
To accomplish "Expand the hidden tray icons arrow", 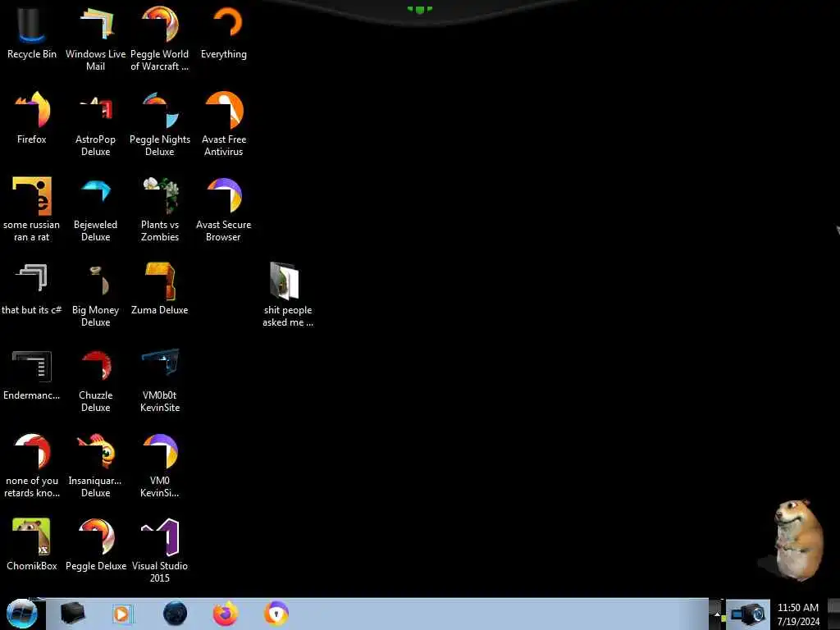I will click(x=717, y=614).
